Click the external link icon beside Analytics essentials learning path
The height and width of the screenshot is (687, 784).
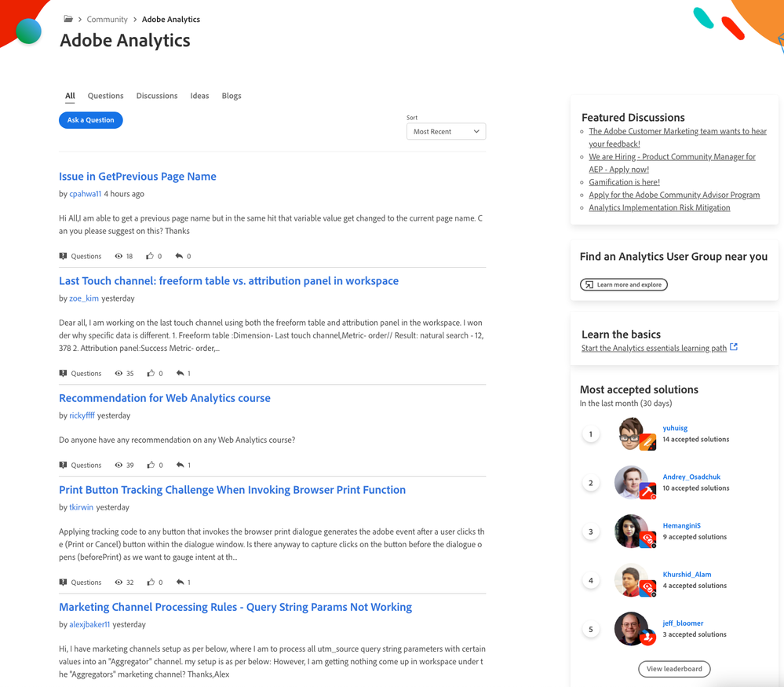734,347
